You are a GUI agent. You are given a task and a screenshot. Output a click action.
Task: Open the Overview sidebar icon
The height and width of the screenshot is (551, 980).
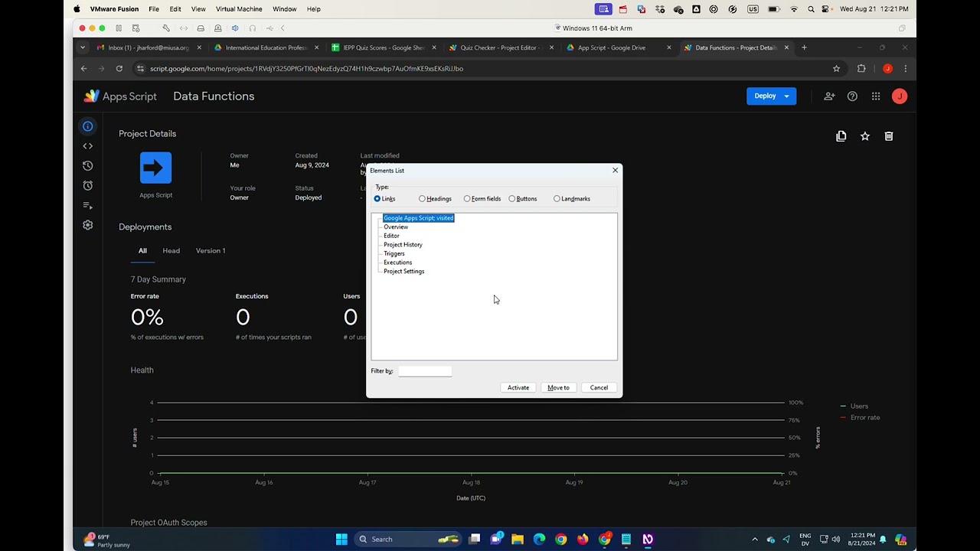[87, 126]
